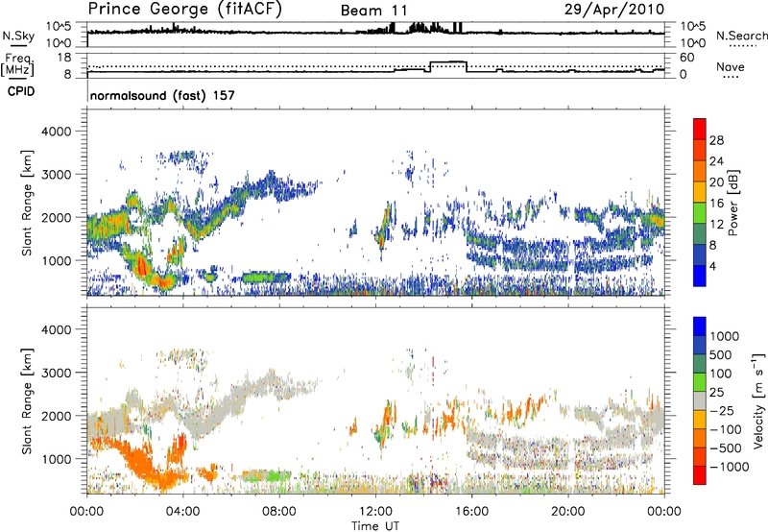The width and height of the screenshot is (768, 532).
Task: Click the Power colorbar value '28'
Action: tap(716, 140)
